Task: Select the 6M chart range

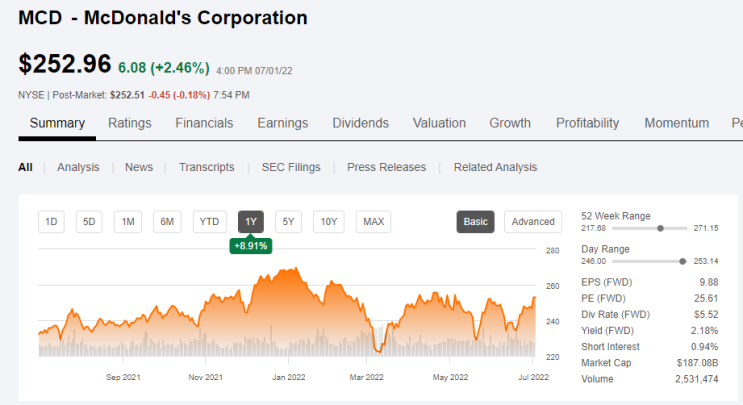Action: [x=167, y=222]
